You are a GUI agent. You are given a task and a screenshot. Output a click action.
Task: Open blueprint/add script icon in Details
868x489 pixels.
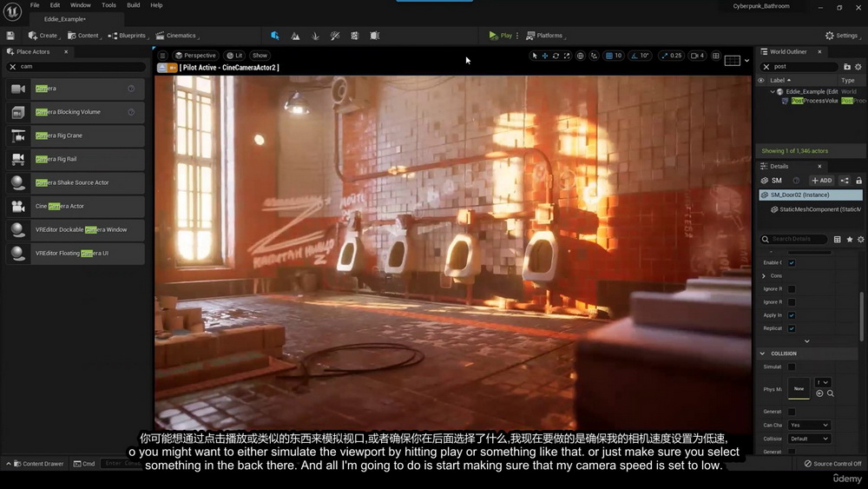point(845,181)
